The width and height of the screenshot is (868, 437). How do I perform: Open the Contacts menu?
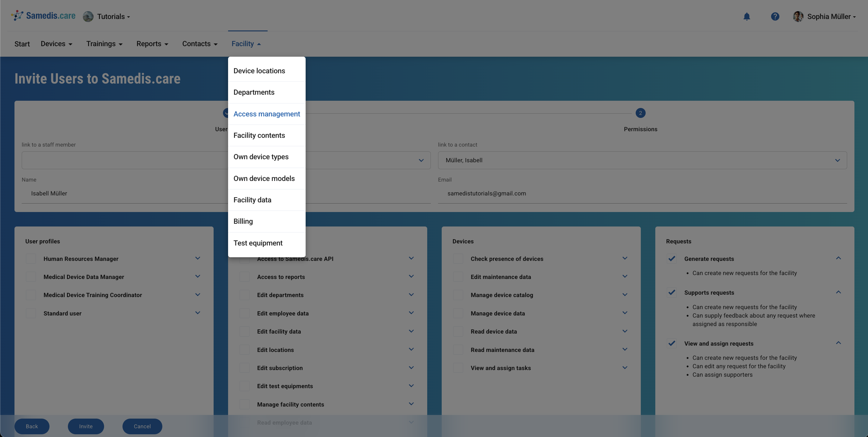tap(199, 44)
